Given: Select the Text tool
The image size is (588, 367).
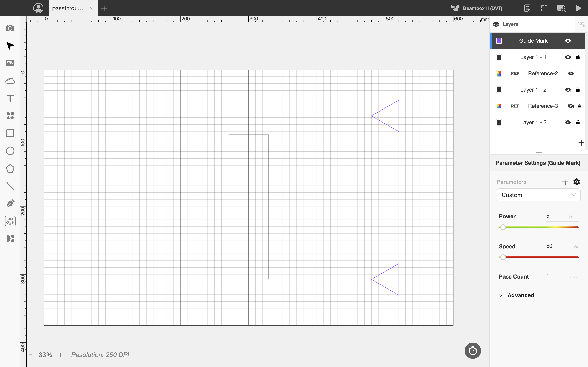Looking at the screenshot, I should [10, 98].
